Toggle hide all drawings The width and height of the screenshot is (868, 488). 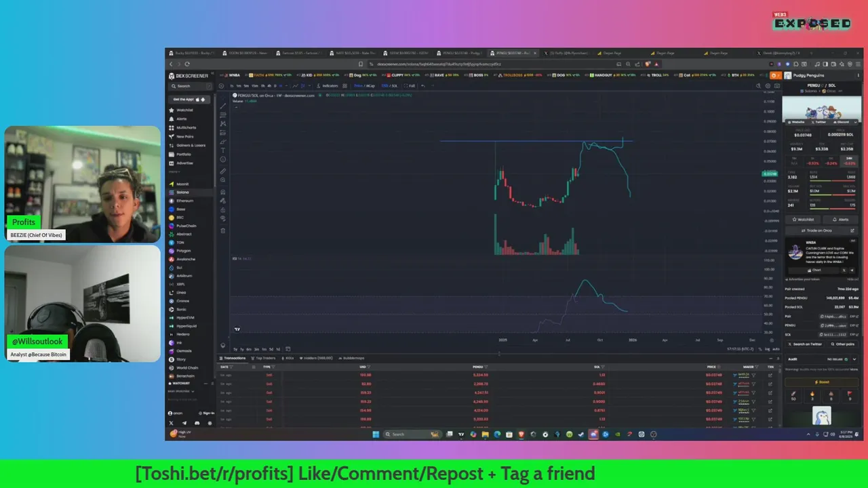tap(223, 218)
